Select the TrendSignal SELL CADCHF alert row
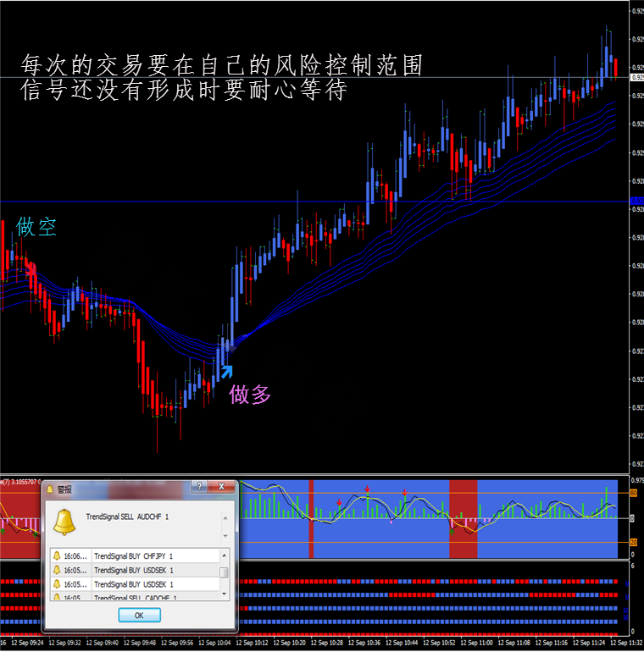644x652 pixels. pos(135,597)
